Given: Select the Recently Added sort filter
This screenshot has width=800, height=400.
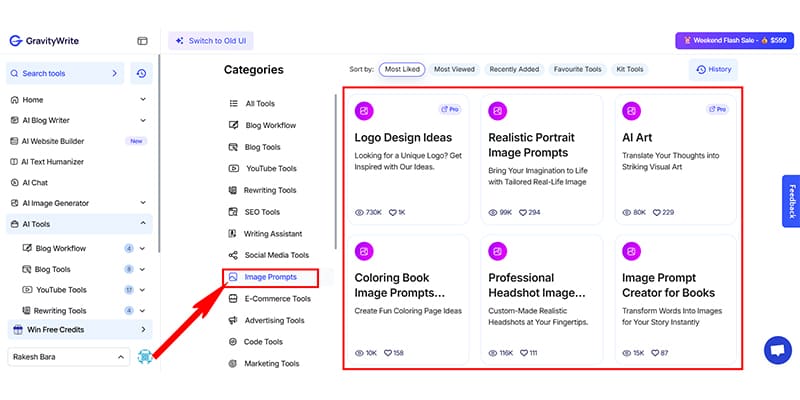Looking at the screenshot, I should coord(514,69).
